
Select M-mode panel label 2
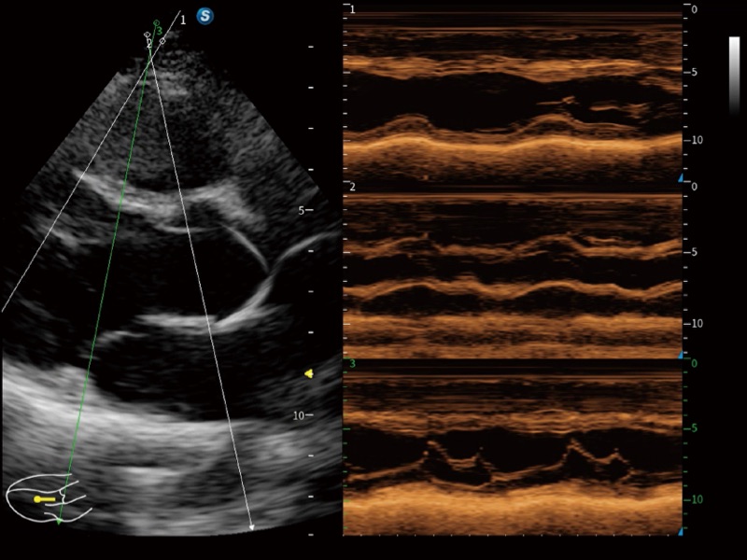[352, 188]
